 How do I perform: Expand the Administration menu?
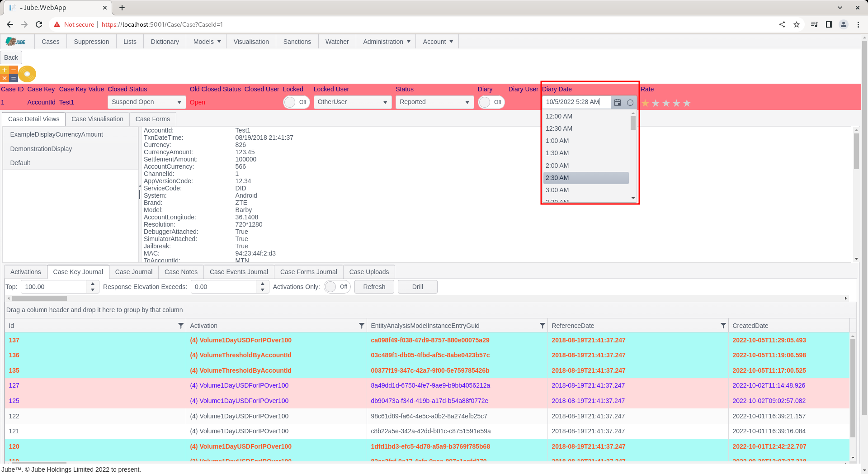point(387,42)
